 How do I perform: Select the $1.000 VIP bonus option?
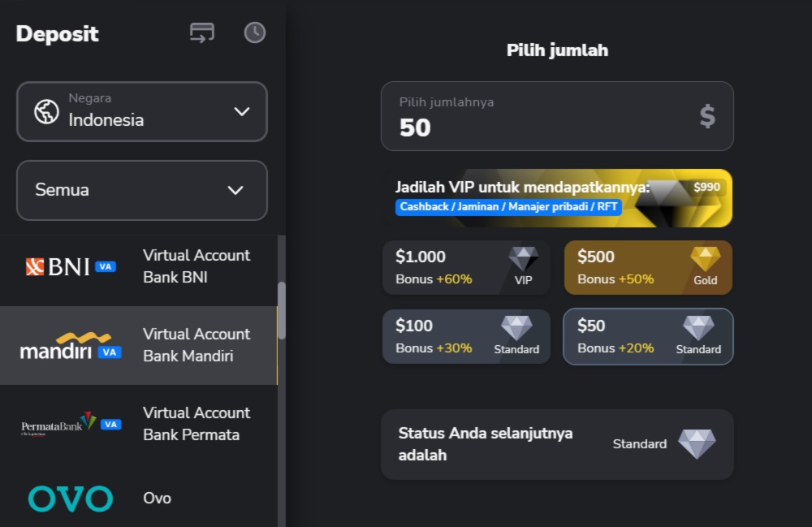[x=466, y=267]
